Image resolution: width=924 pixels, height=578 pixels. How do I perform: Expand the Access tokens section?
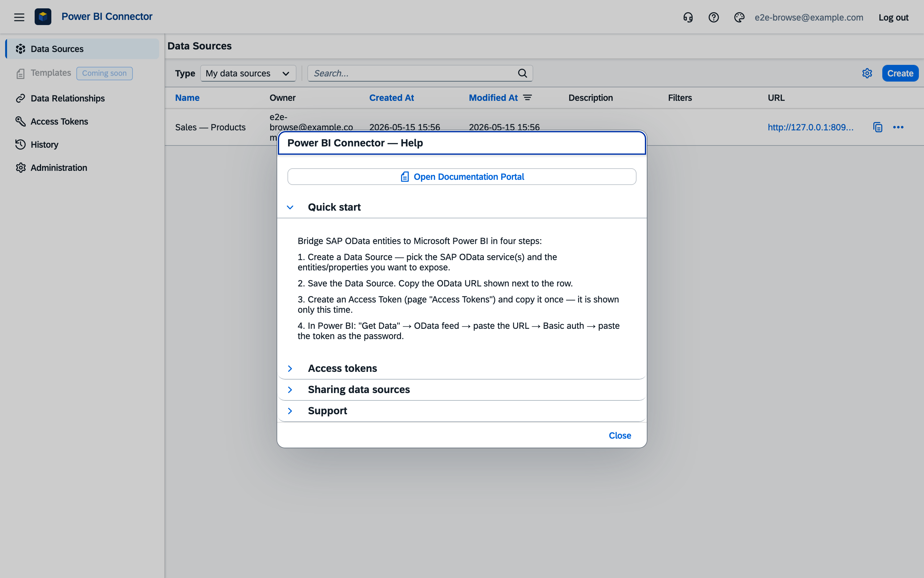coord(290,369)
